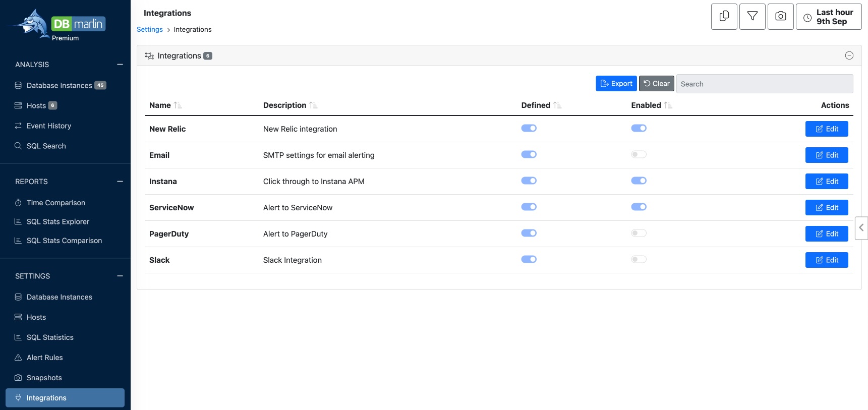Collapse the ANALYSIS sidebar section
868x410 pixels.
click(120, 65)
